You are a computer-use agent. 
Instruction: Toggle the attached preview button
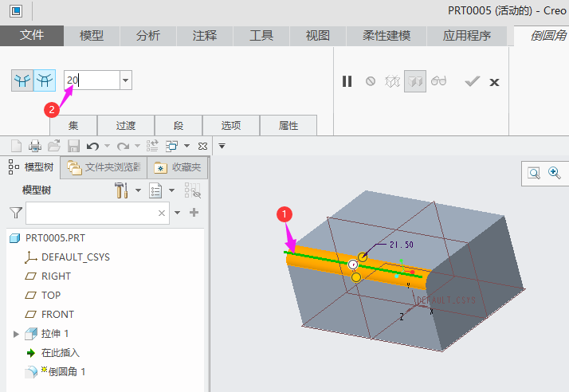pyautogui.click(x=414, y=81)
